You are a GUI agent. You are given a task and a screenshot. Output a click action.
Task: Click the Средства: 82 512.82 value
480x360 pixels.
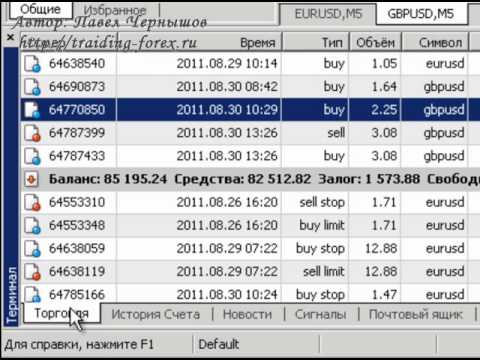(x=242, y=179)
